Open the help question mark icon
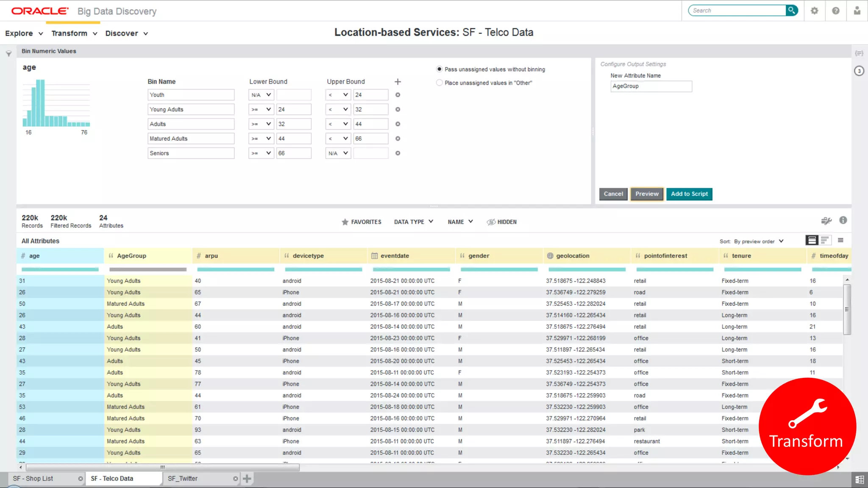Viewport: 868px width, 488px height. (x=835, y=11)
